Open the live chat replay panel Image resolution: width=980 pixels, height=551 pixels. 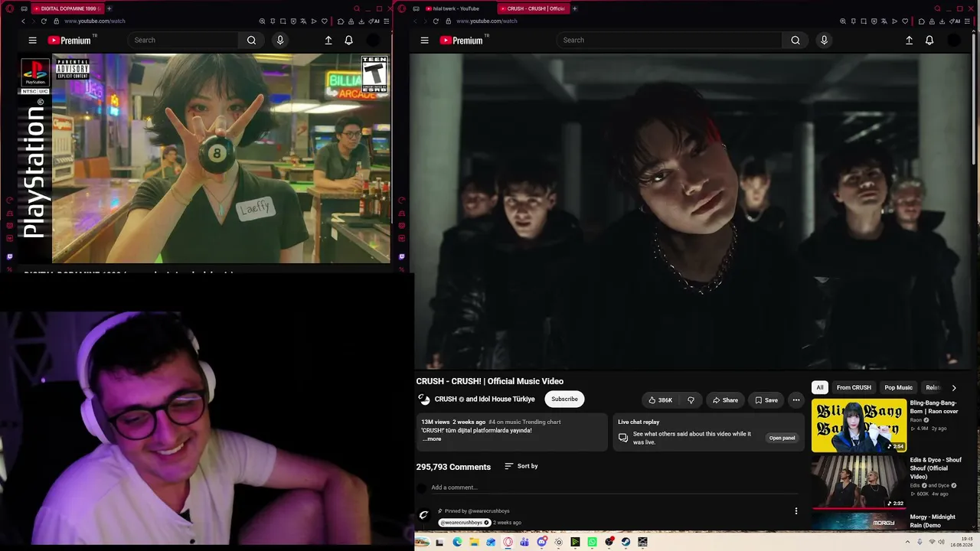(x=782, y=438)
